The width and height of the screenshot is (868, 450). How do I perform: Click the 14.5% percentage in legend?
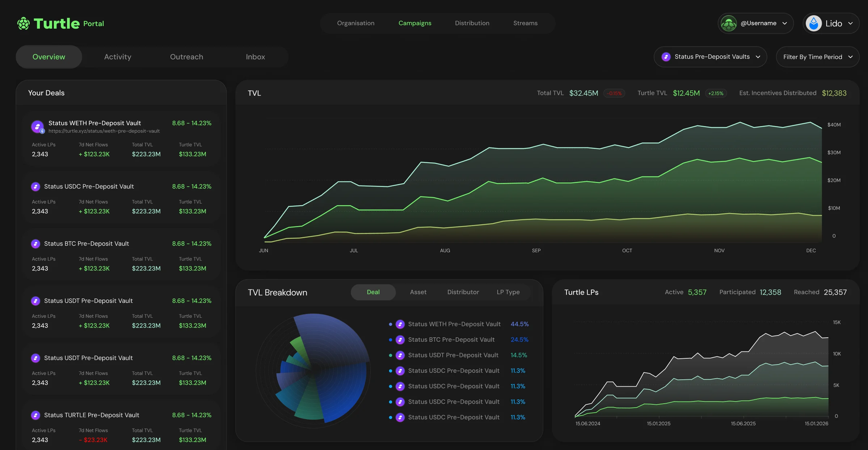(x=519, y=355)
